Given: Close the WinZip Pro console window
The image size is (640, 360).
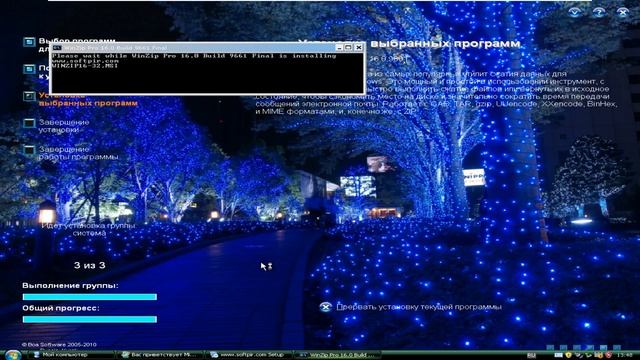Looking at the screenshot, I should point(358,48).
